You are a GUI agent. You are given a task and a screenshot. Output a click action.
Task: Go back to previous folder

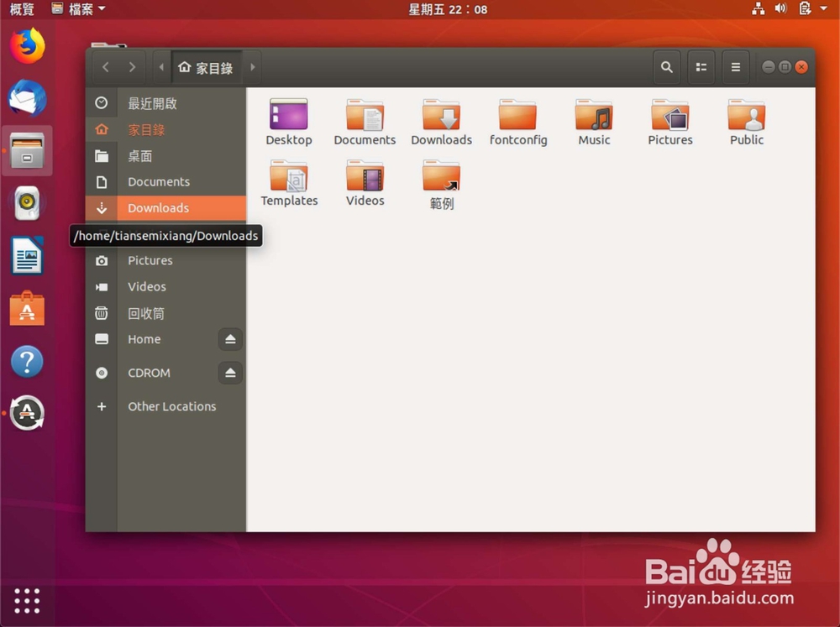coord(106,67)
